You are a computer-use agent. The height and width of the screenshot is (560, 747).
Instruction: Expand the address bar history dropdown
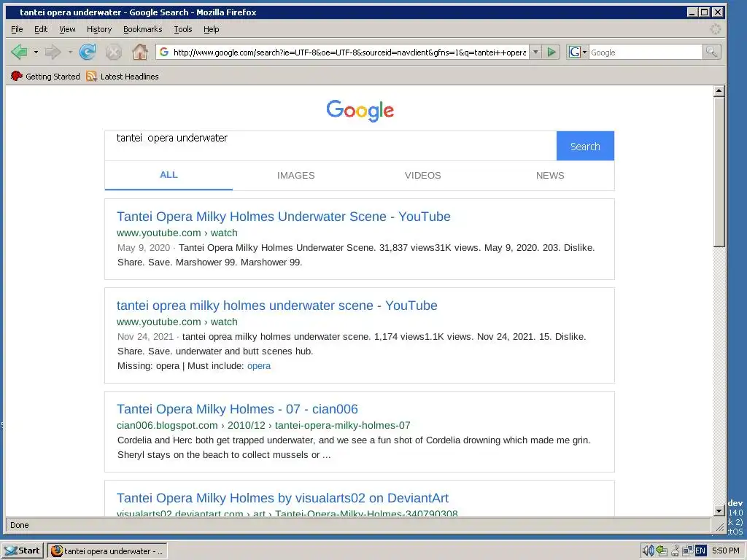pos(535,52)
